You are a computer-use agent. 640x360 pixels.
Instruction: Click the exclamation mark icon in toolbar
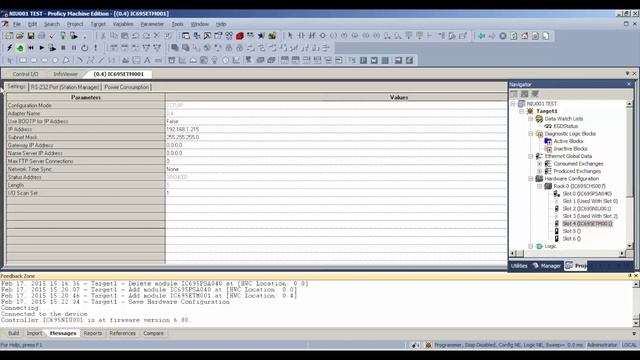click(x=96, y=48)
